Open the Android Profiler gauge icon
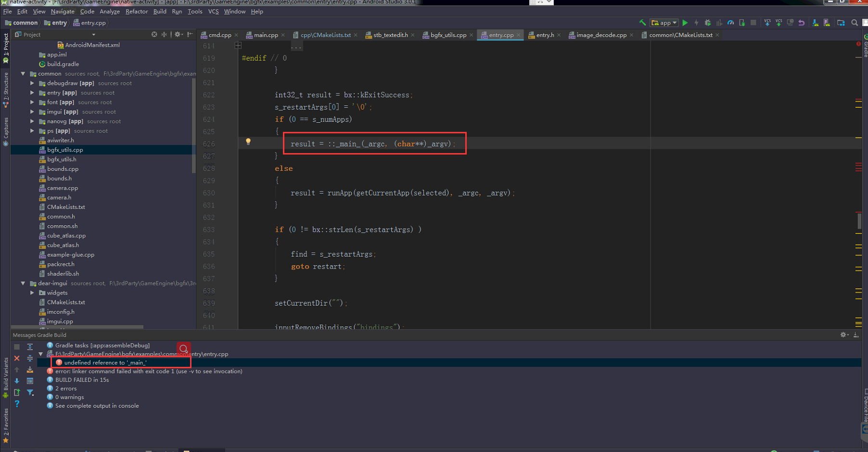Screen dimensions: 868x452 (x=730, y=23)
